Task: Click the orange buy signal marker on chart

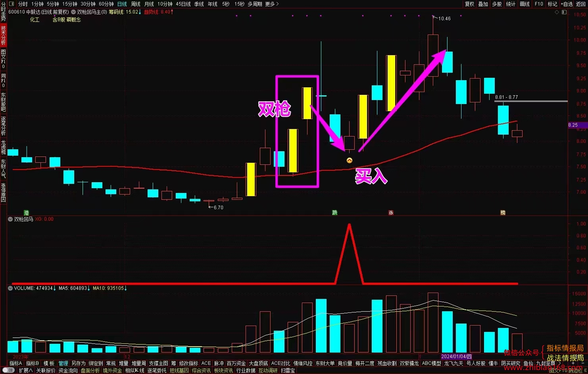Action: coord(350,160)
